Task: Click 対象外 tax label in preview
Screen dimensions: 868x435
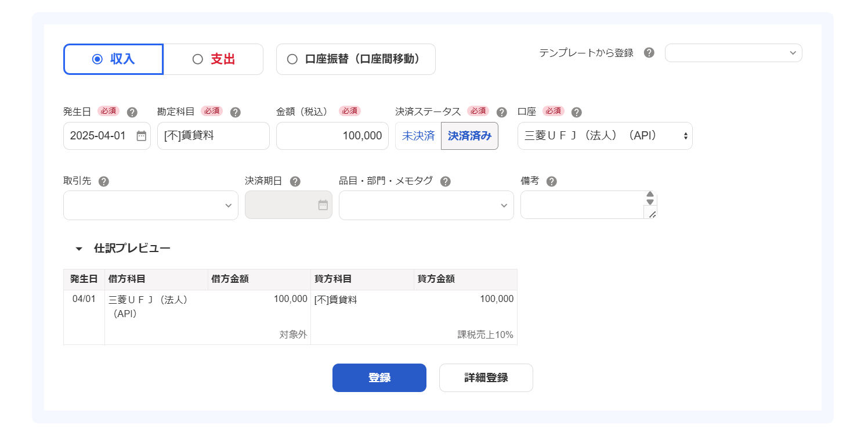Action: 294,335
